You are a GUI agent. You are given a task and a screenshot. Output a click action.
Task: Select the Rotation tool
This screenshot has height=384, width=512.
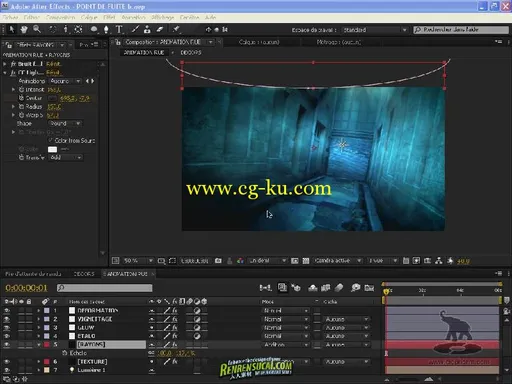53,29
